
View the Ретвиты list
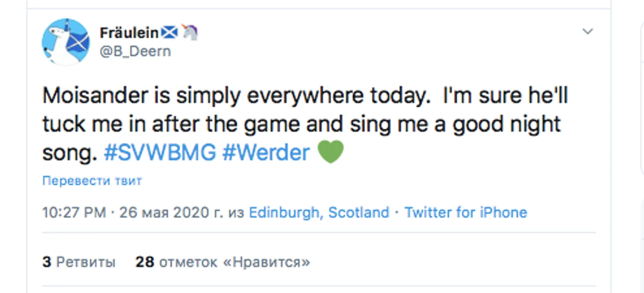point(86,263)
